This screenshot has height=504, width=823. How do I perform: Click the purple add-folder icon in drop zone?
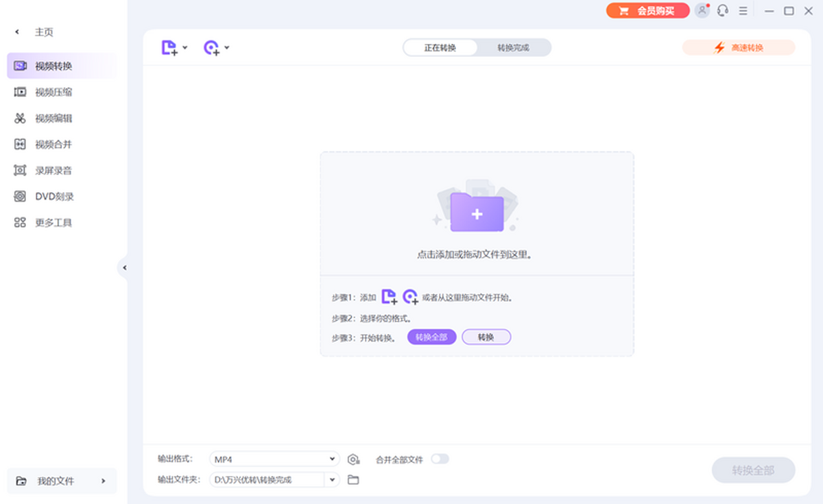click(477, 212)
